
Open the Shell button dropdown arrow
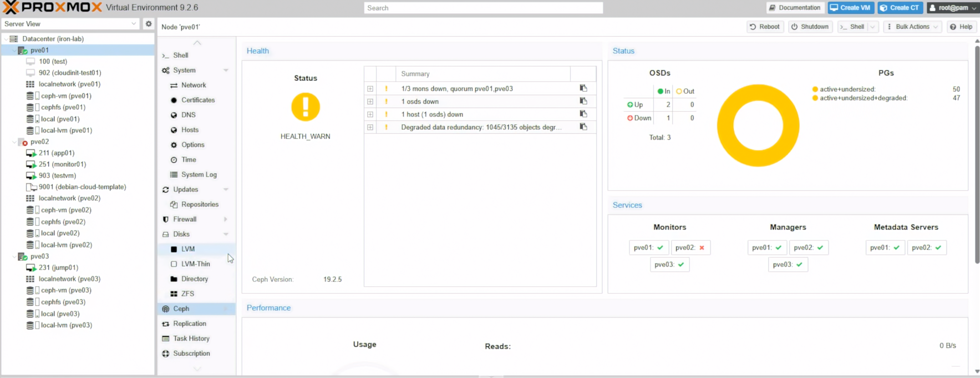(x=872, y=27)
